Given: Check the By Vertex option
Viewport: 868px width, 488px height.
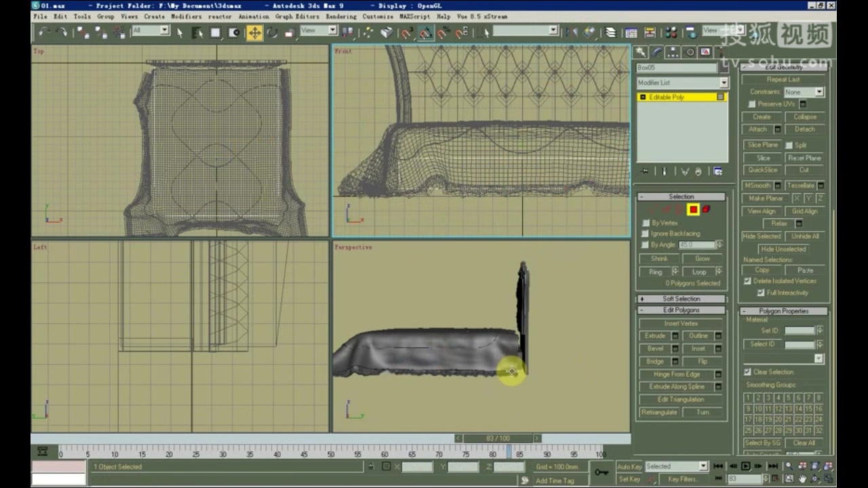Looking at the screenshot, I should tap(645, 222).
